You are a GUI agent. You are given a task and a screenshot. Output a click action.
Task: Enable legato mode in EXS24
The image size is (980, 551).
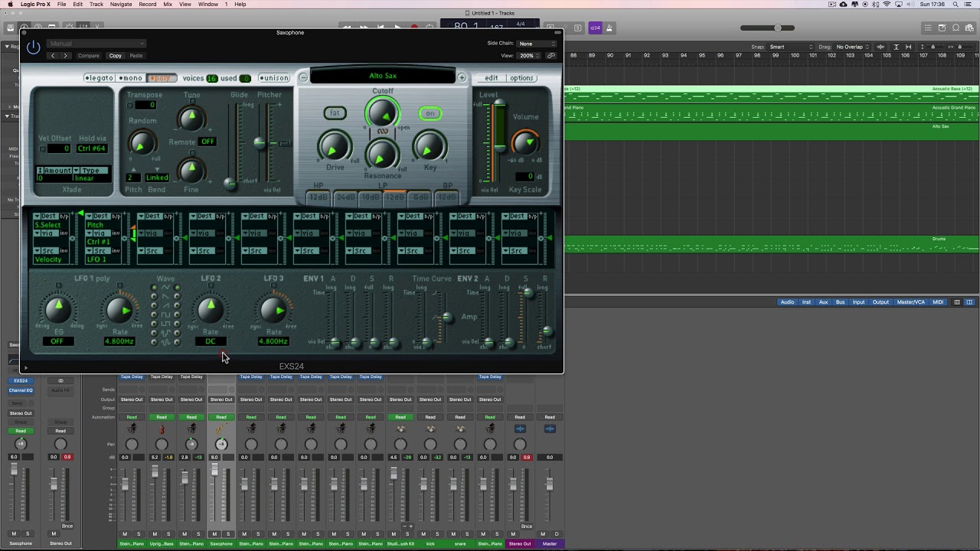(100, 78)
